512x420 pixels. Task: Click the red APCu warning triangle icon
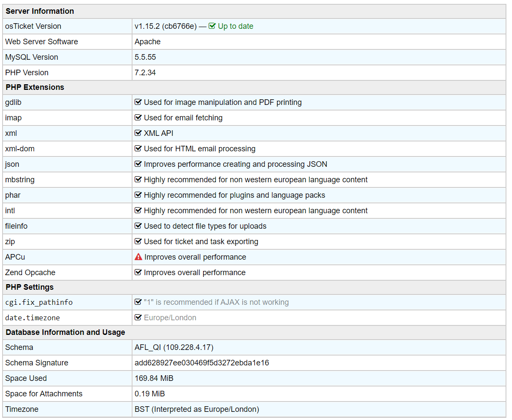click(139, 257)
